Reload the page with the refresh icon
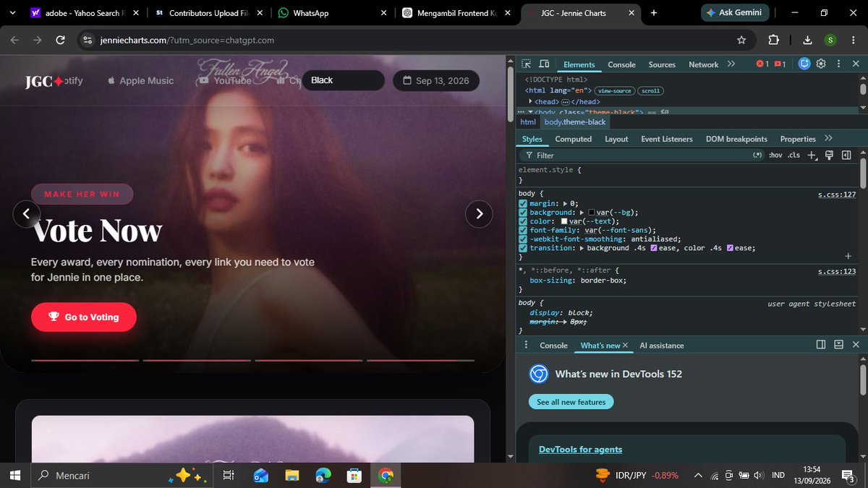The height and width of the screenshot is (488, 868). click(61, 40)
